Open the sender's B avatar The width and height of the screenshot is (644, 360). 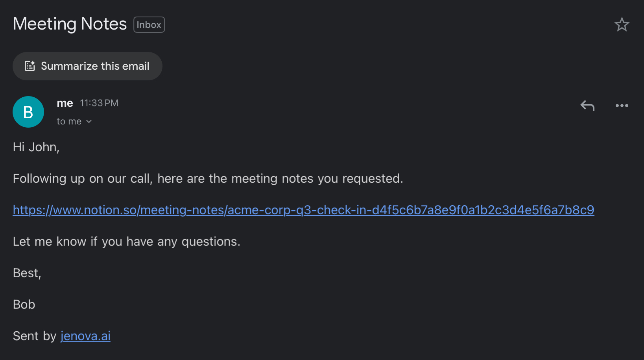28,112
